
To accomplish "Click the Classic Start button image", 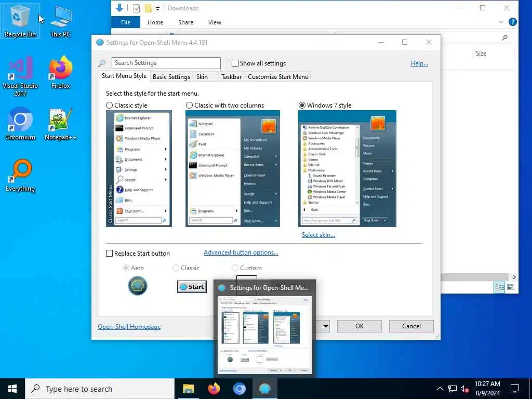I will point(192,287).
